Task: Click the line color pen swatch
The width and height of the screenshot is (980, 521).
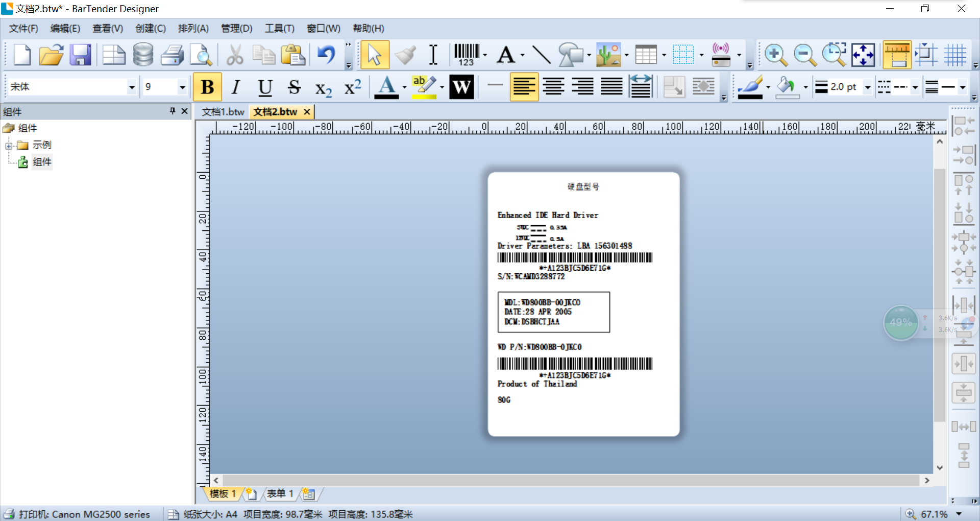Action: [x=750, y=87]
